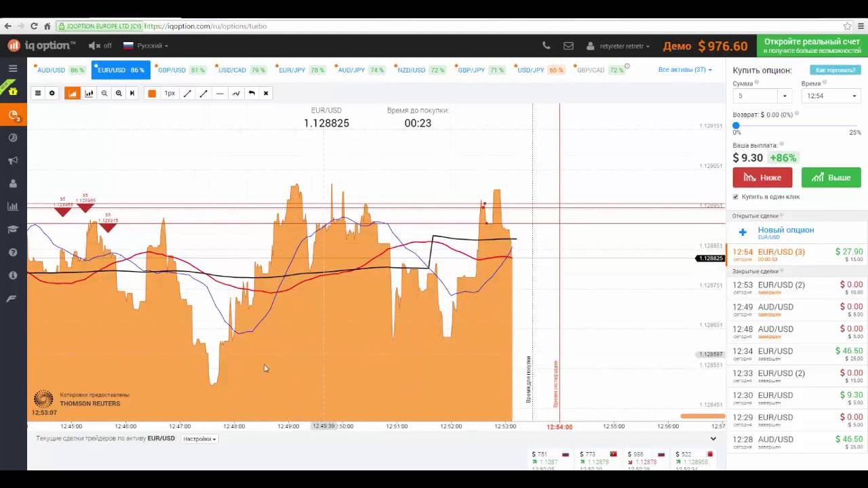
Task: Select the trend line drawing tool
Action: pos(187,94)
